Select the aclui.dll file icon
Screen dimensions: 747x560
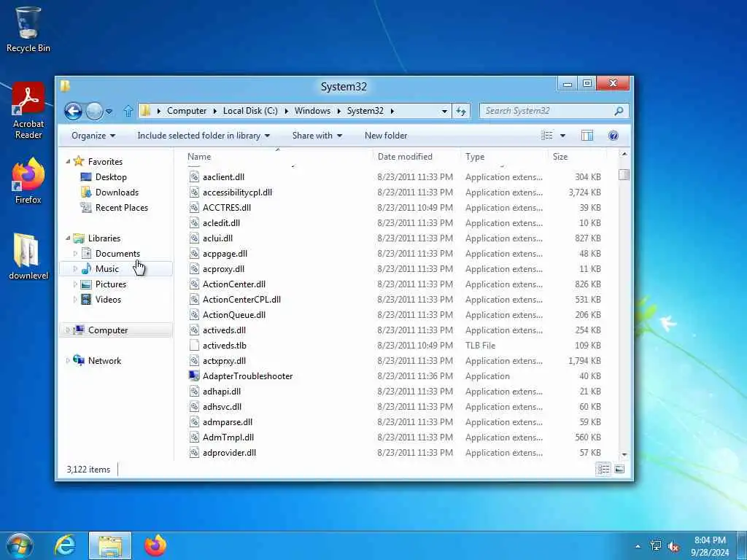(x=194, y=238)
